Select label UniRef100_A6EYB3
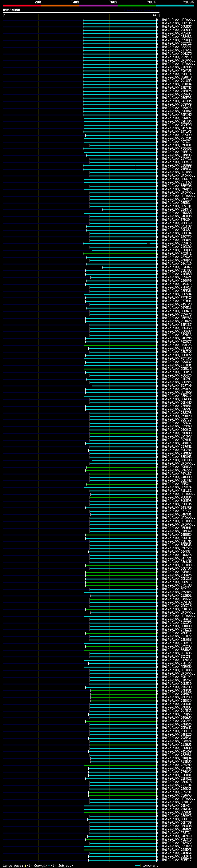The height and width of the screenshot is (868, 197). [176, 318]
